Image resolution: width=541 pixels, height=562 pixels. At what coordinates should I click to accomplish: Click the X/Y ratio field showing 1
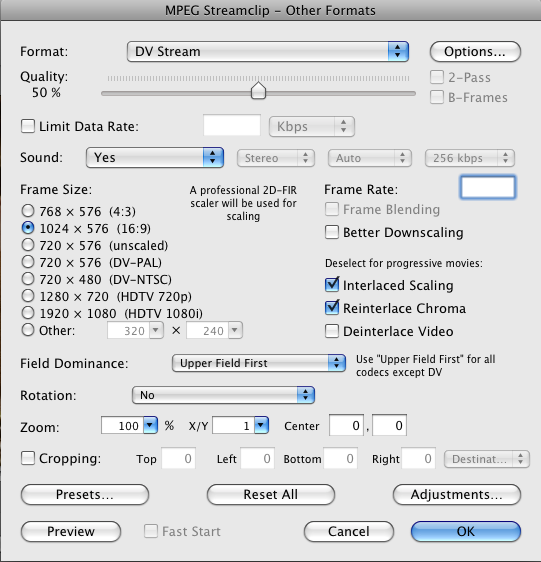point(234,425)
